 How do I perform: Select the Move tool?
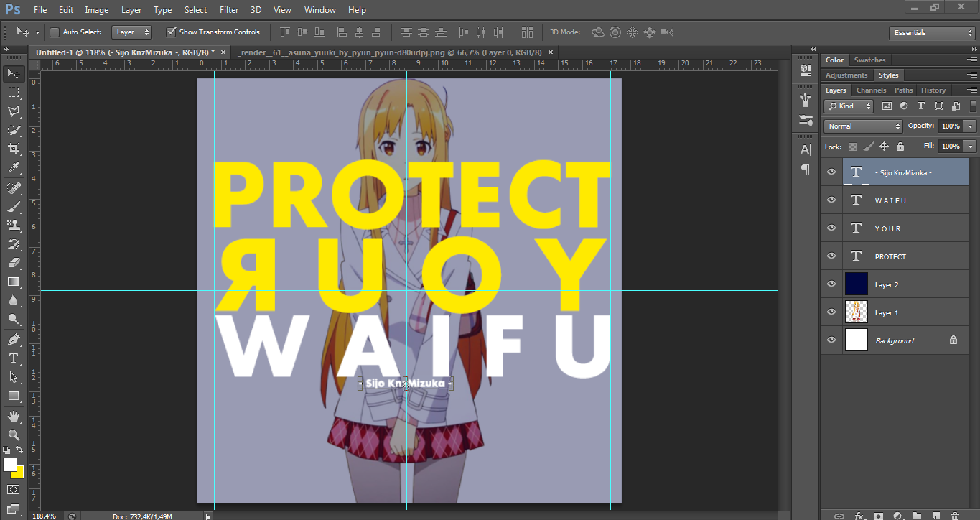[x=14, y=73]
